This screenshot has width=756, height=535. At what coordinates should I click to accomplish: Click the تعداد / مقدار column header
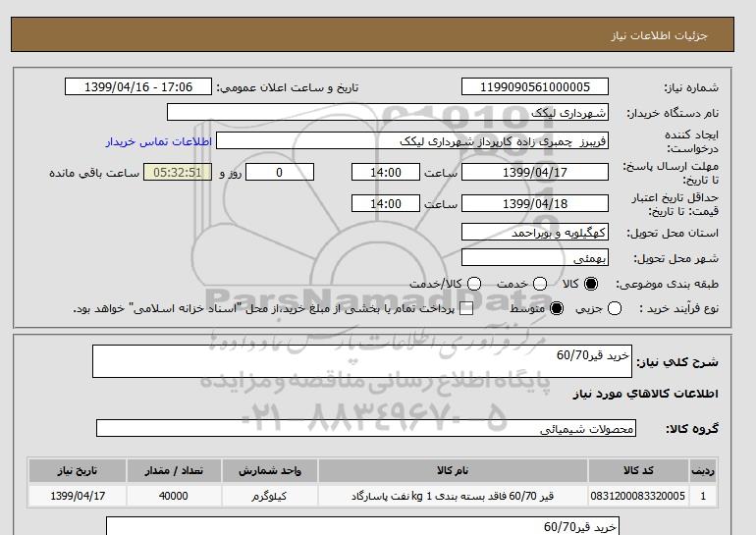[x=174, y=470]
